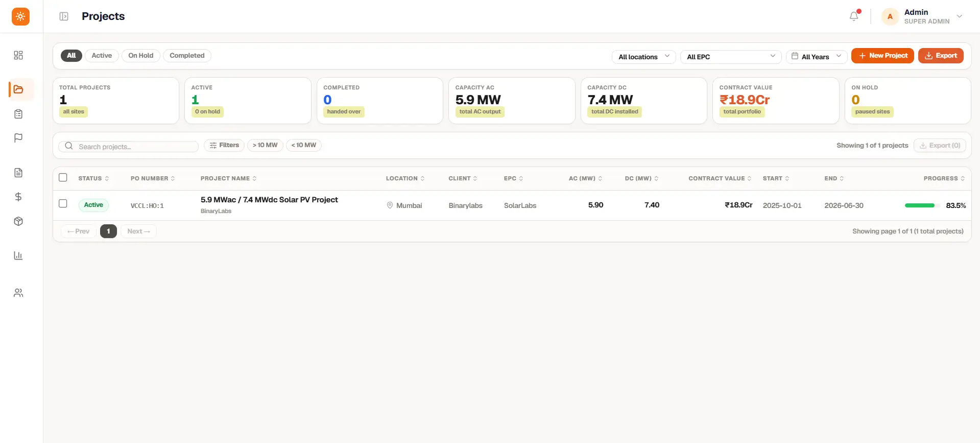Click the 2025-10-01 start date

pyautogui.click(x=782, y=205)
